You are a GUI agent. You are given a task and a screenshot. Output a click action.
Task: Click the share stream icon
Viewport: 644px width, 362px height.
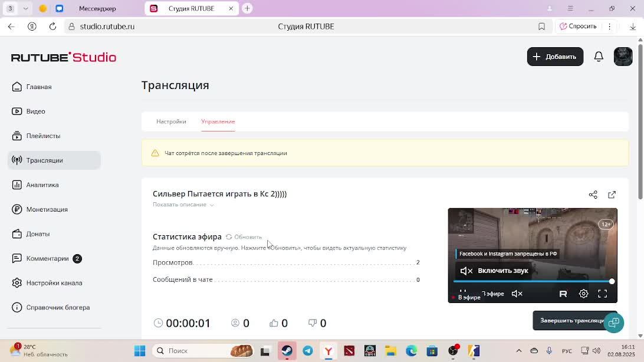click(593, 195)
